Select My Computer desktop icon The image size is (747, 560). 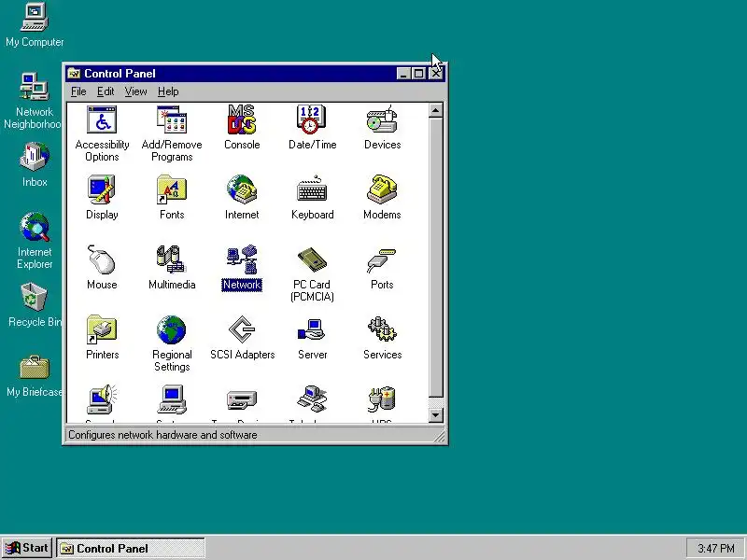35,25
